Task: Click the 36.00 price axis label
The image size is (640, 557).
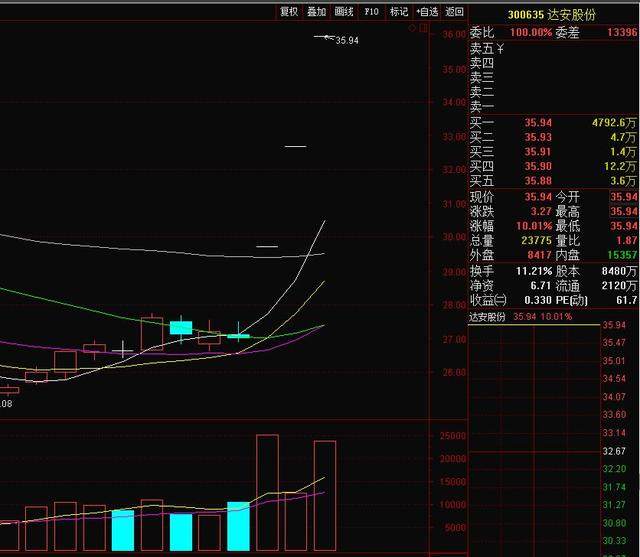Action: coord(454,34)
